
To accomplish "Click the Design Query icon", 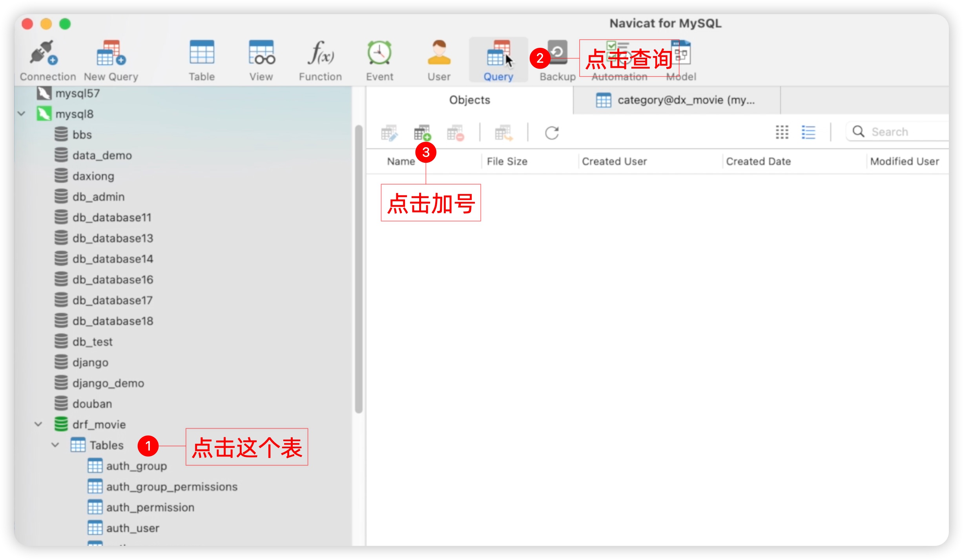I will click(389, 133).
